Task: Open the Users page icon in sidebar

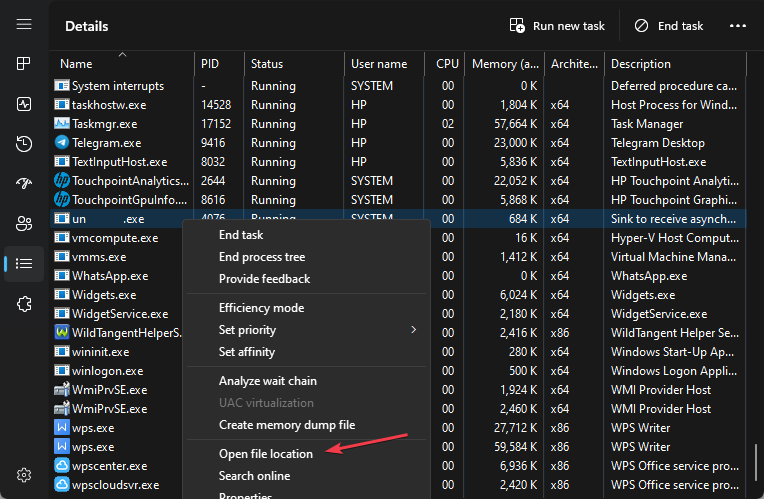Action: [x=24, y=224]
